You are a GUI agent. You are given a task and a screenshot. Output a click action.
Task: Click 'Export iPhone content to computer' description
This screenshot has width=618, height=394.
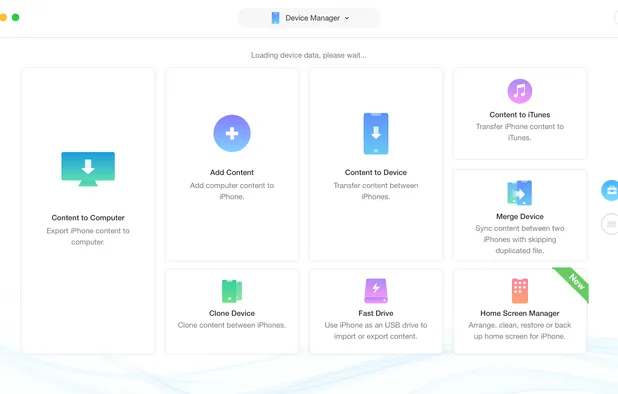tap(88, 236)
